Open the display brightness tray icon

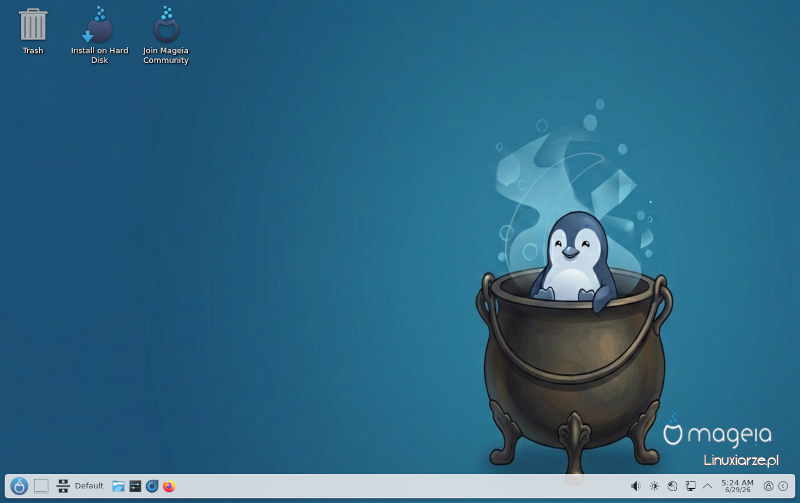(654, 486)
